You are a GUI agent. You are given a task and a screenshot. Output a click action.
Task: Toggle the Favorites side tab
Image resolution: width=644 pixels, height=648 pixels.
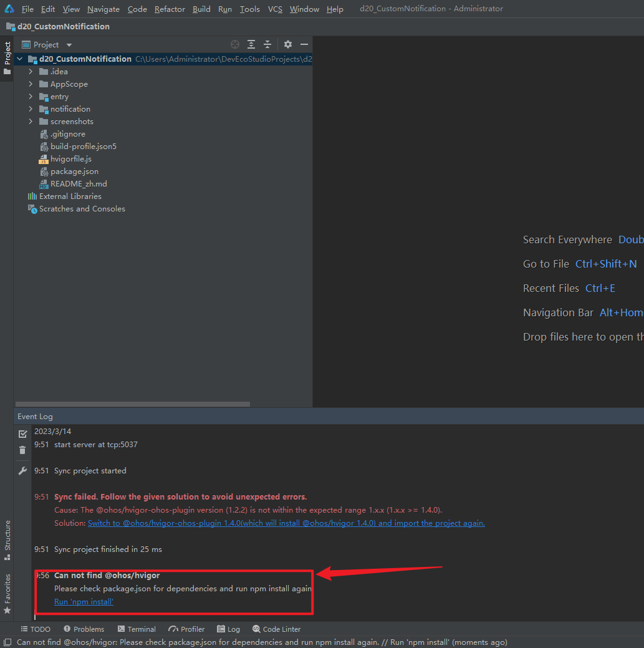(x=7, y=594)
